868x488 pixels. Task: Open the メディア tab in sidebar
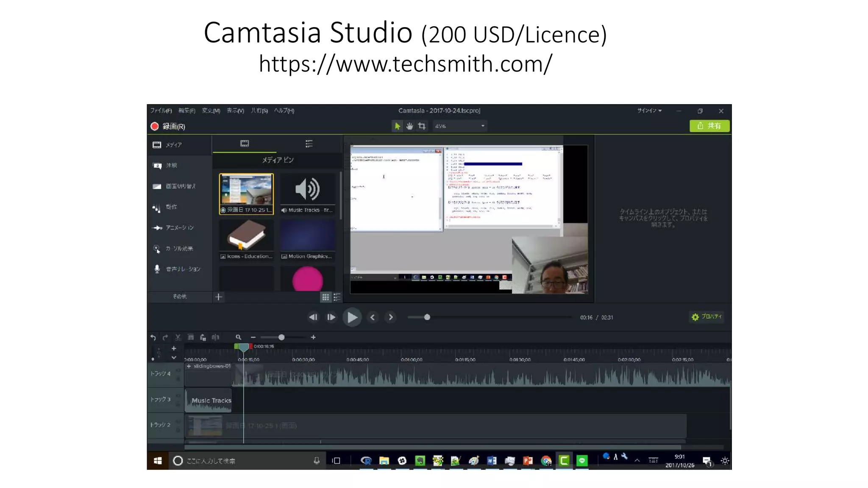(x=180, y=145)
